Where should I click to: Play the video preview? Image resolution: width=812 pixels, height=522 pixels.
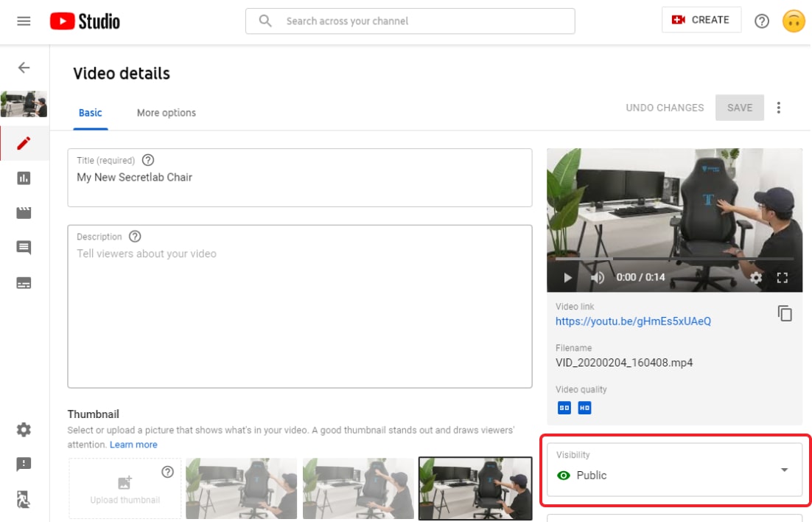point(567,278)
